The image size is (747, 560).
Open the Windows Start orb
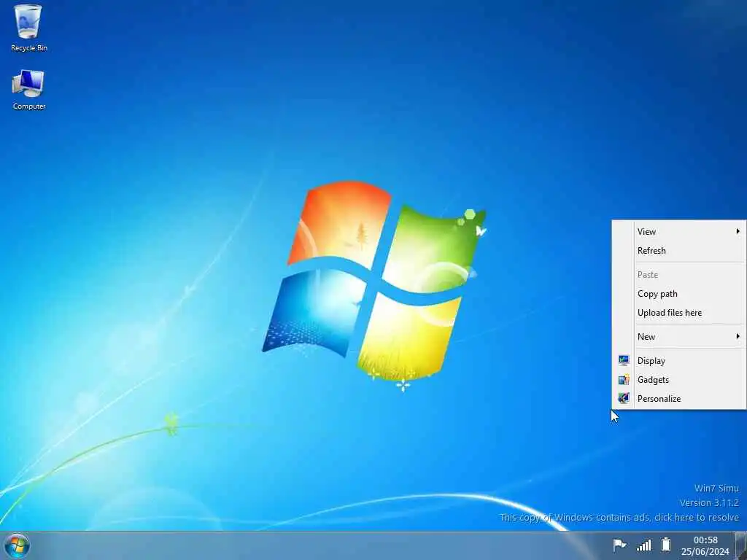click(x=17, y=546)
